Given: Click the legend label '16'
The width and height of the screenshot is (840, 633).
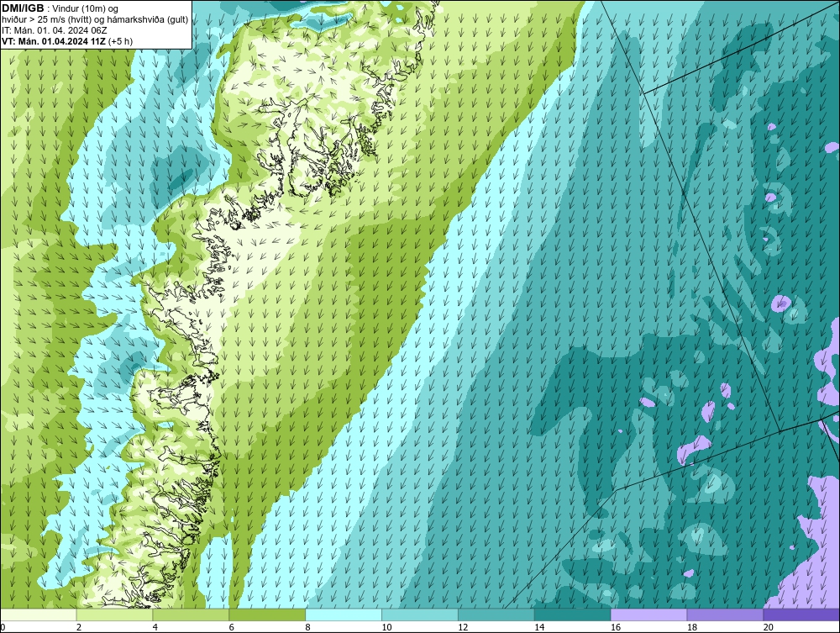Looking at the screenshot, I should [616, 627].
